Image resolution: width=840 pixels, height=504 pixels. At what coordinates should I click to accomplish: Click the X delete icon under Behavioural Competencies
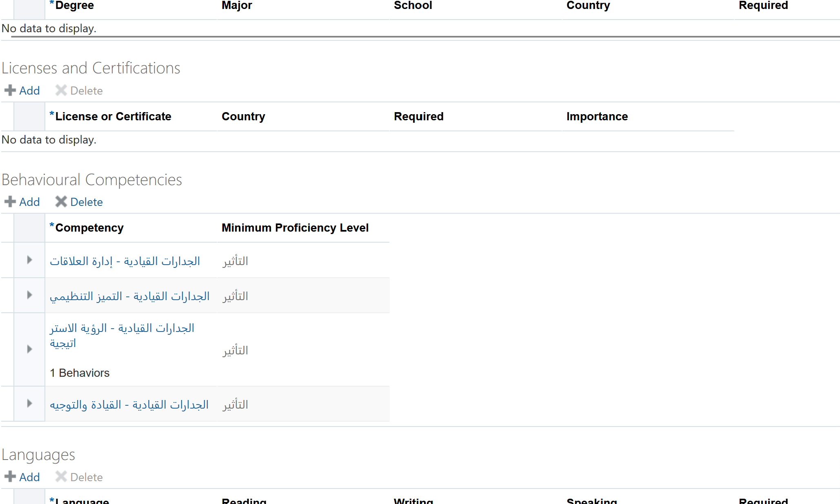pos(61,201)
